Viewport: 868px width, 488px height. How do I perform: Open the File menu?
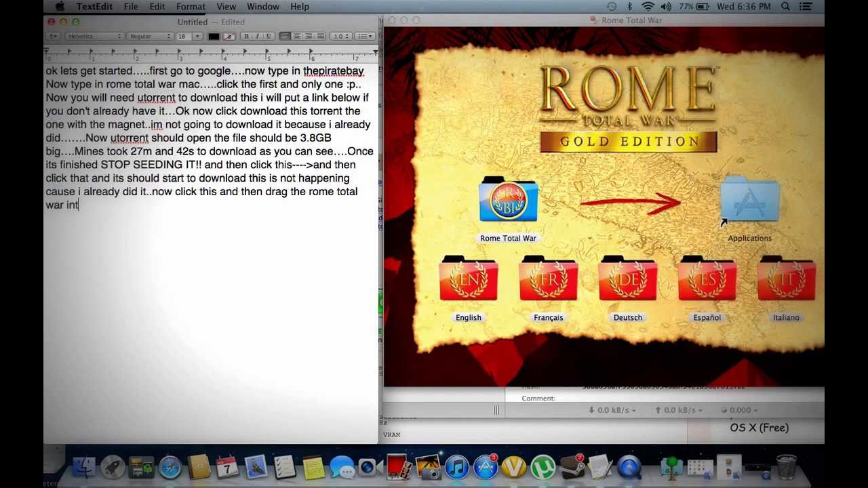(x=131, y=7)
